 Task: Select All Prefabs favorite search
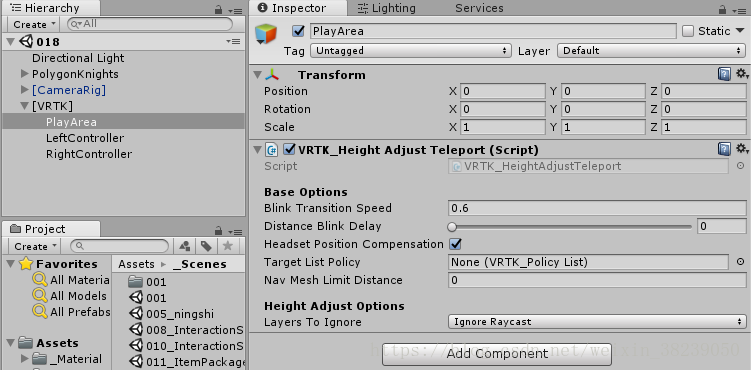(x=71, y=312)
